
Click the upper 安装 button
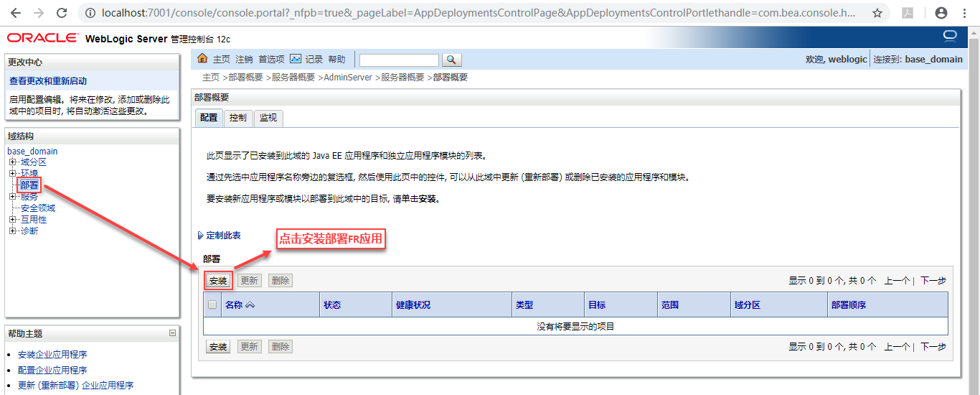click(218, 281)
